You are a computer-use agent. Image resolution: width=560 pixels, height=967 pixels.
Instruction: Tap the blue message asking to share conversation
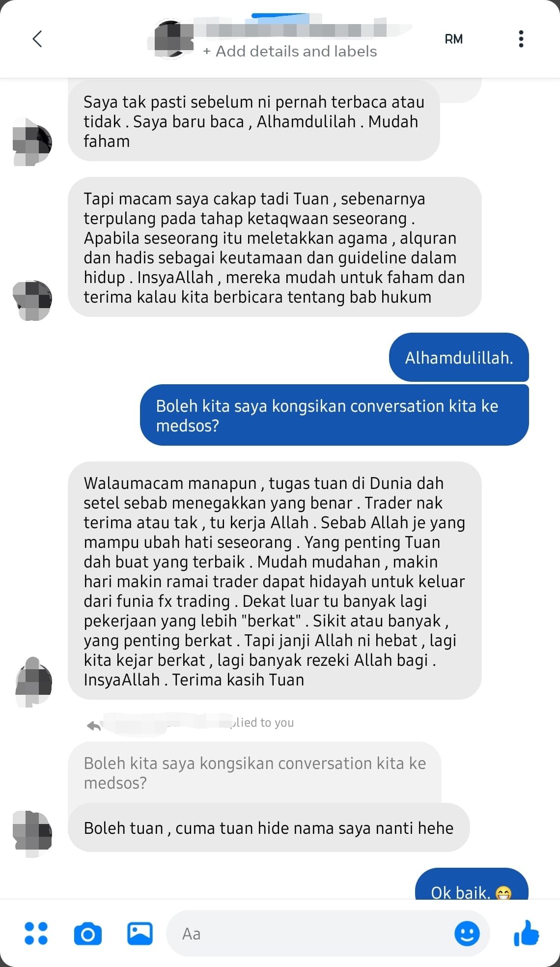point(335,415)
